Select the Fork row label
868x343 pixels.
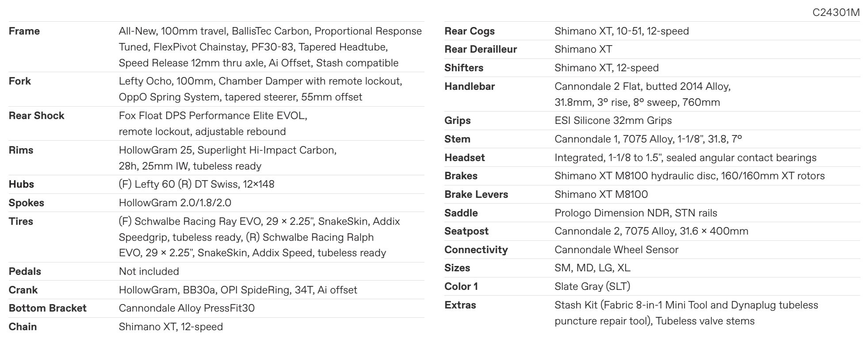pyautogui.click(x=20, y=81)
